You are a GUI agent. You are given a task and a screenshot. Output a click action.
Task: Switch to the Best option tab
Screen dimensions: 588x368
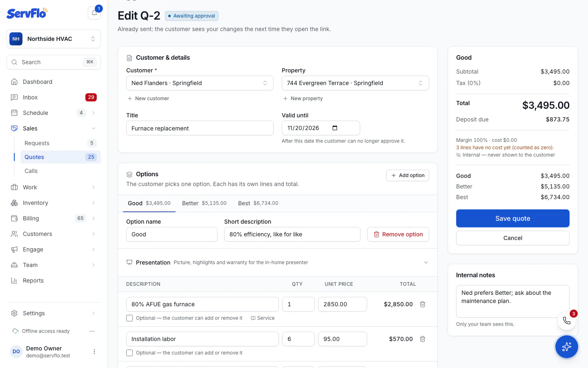pyautogui.click(x=258, y=203)
